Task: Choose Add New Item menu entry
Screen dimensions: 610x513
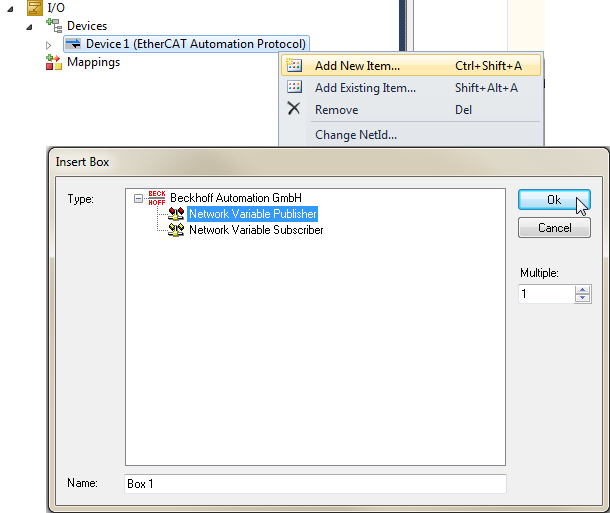Action: click(x=411, y=65)
